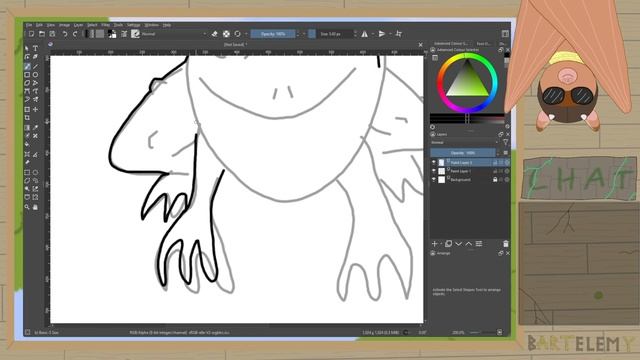The width and height of the screenshot is (640, 360).
Task: Select the Zoom tool
Action: coord(27,207)
